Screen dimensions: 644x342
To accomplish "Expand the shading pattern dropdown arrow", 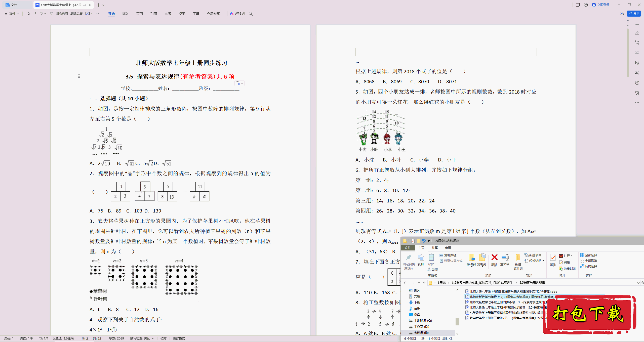I will pyautogui.click(x=92, y=14).
